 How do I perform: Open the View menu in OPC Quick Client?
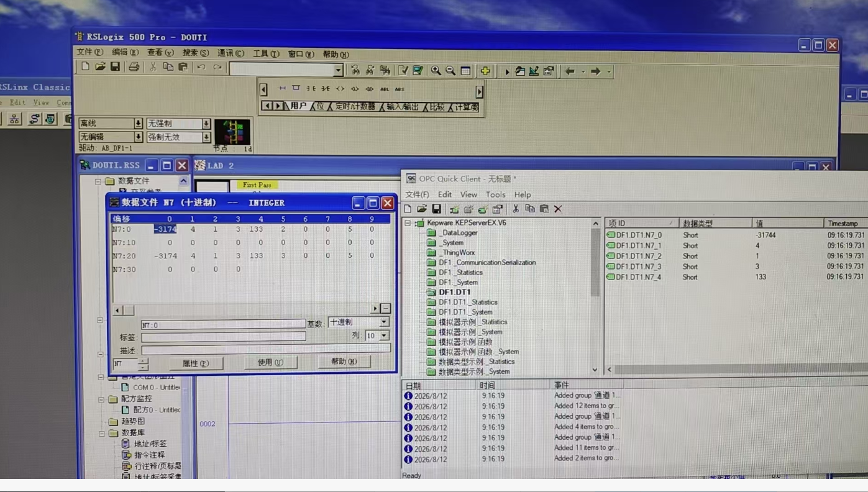[468, 194]
